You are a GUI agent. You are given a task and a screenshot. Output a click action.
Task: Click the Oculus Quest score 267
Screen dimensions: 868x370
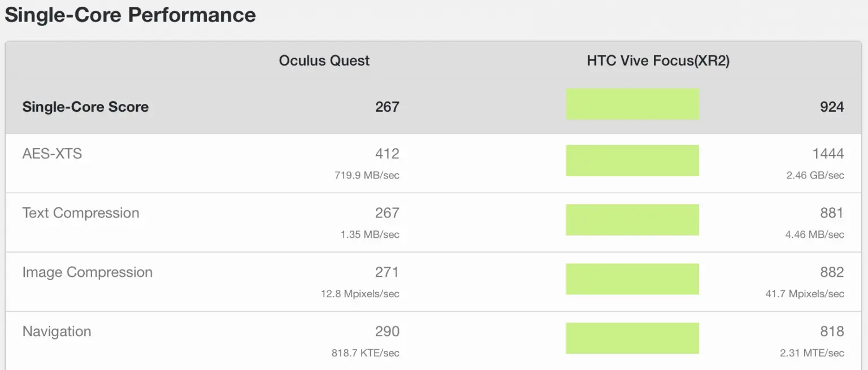387,107
